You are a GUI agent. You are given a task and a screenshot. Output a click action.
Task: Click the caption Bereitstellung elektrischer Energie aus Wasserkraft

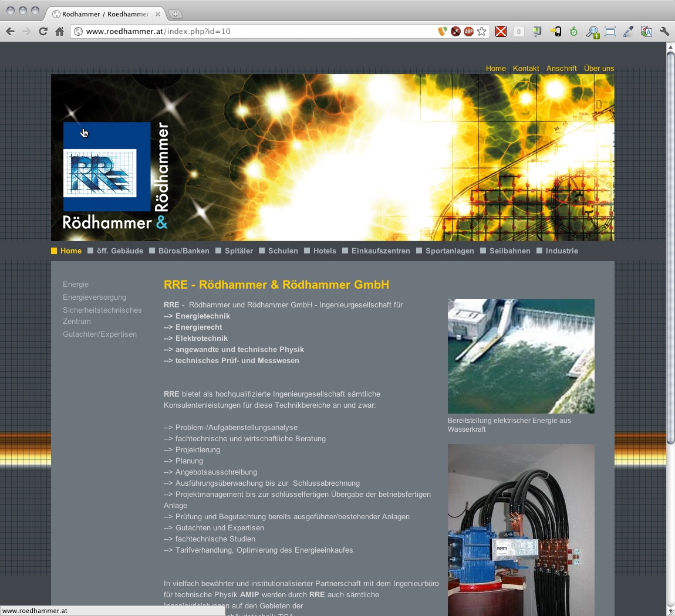pos(509,425)
